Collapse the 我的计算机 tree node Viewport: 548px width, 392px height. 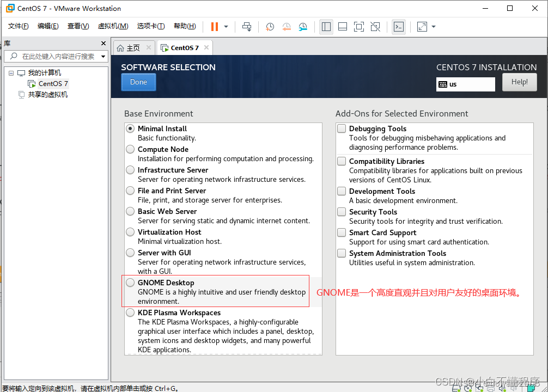click(11, 73)
